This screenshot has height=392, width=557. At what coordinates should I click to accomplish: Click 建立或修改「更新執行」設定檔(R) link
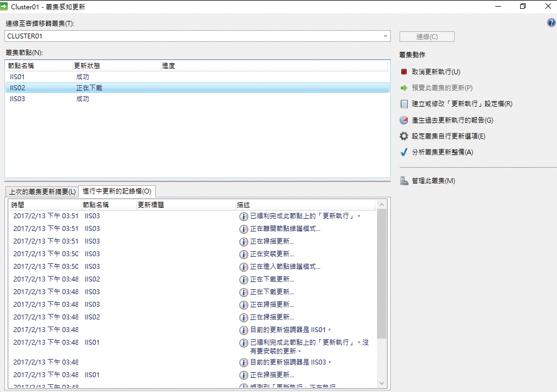(462, 104)
